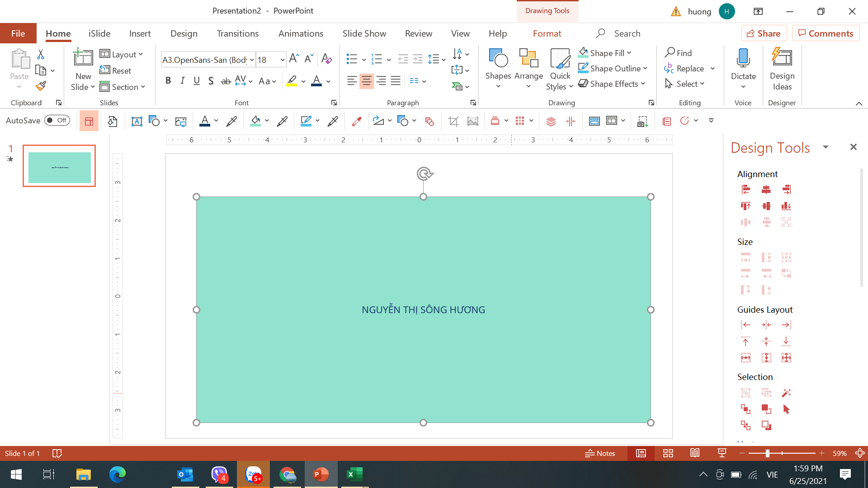This screenshot has width=868, height=488.
Task: Open the font name dropdown
Action: tap(252, 60)
